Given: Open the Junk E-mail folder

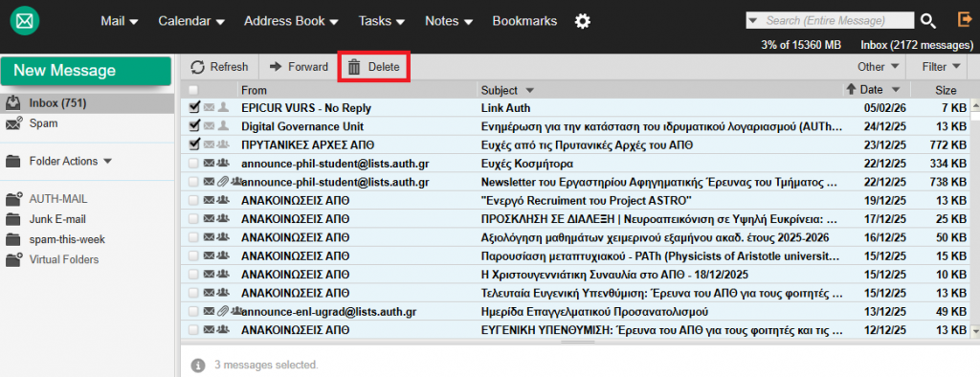Looking at the screenshot, I should point(57,220).
